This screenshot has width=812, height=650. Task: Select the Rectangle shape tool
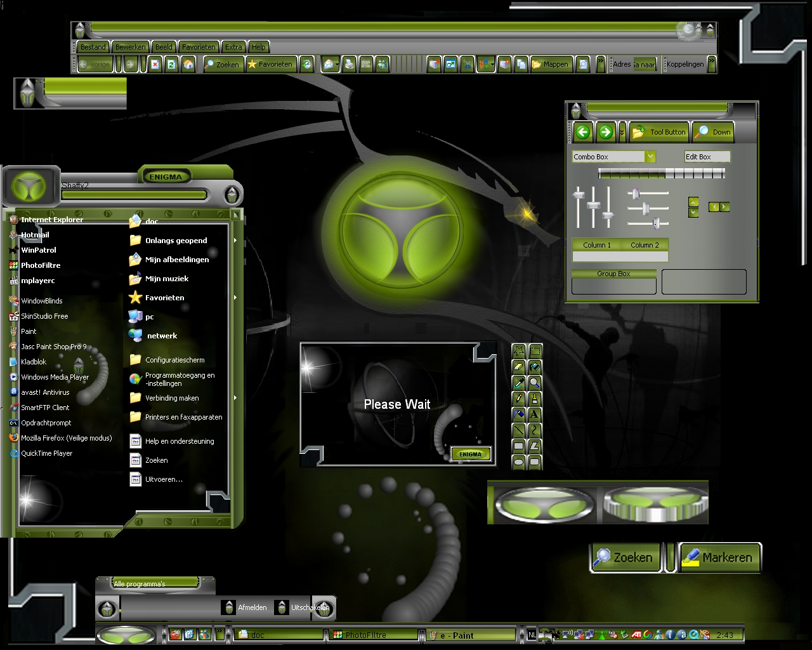(x=519, y=446)
